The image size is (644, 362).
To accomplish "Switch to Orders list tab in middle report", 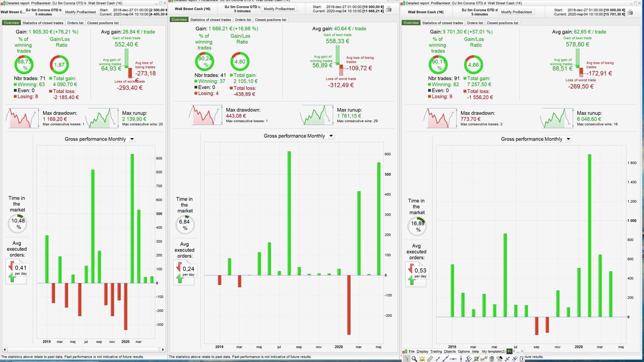I will click(243, 19).
